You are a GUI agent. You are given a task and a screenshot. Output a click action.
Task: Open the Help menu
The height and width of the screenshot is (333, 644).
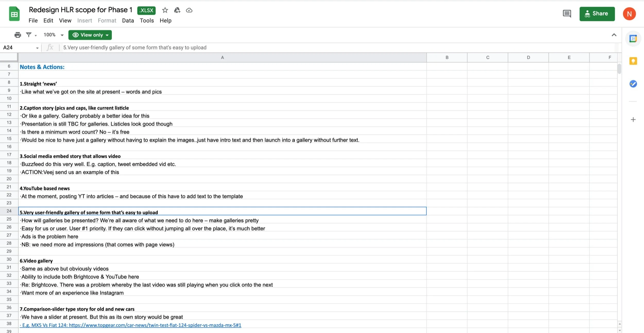pos(165,21)
